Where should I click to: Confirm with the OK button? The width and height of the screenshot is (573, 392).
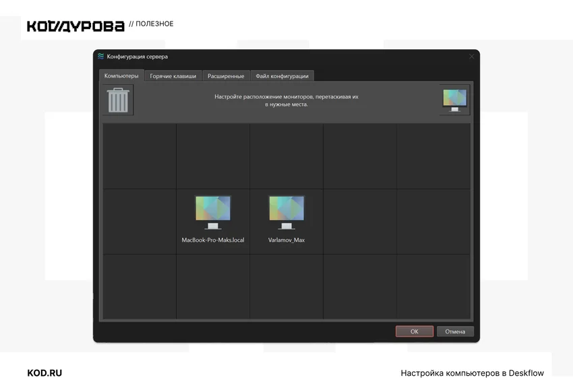click(415, 331)
